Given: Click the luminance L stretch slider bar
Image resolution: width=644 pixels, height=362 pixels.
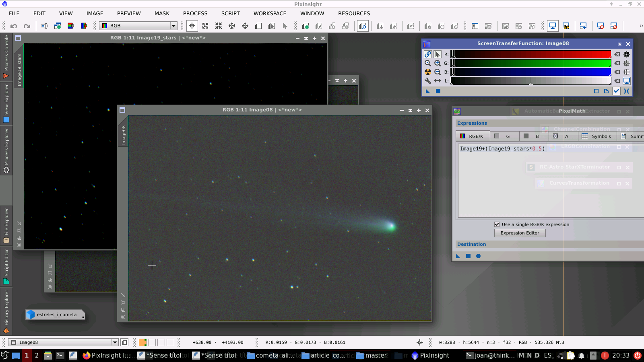Looking at the screenshot, I should [x=530, y=81].
